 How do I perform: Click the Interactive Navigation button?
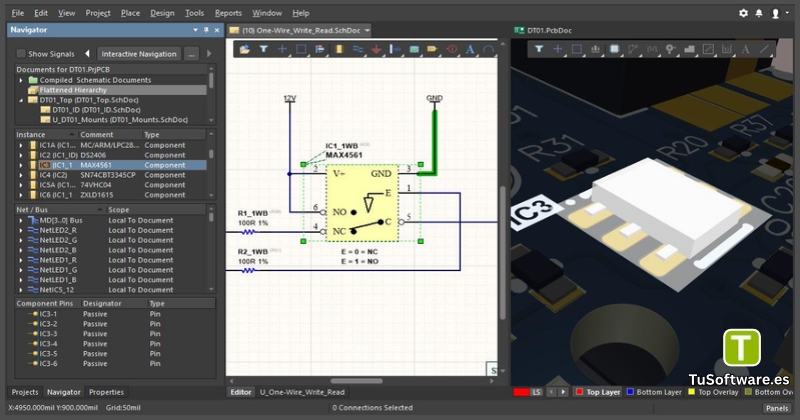coord(139,54)
